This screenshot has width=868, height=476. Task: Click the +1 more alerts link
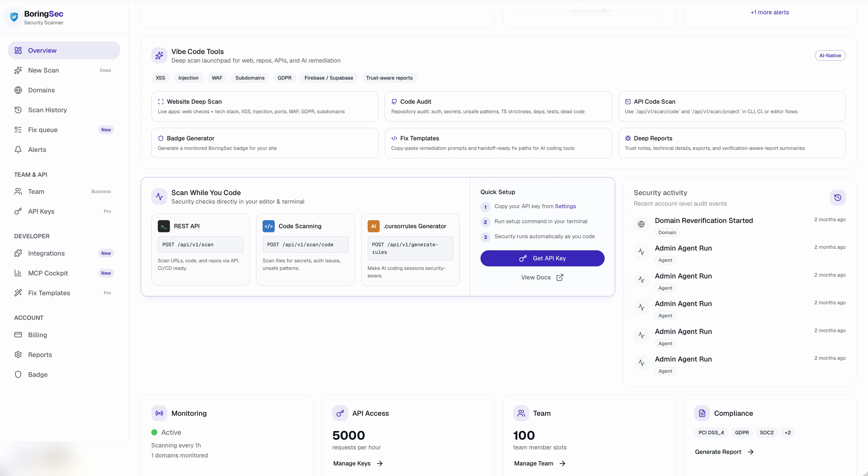[x=770, y=12]
